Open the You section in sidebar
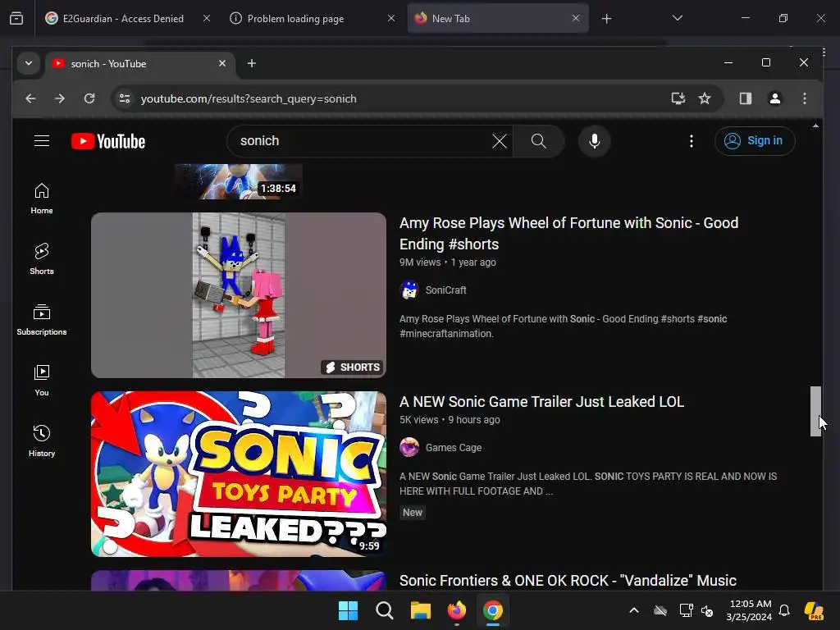The height and width of the screenshot is (630, 840). tap(42, 381)
